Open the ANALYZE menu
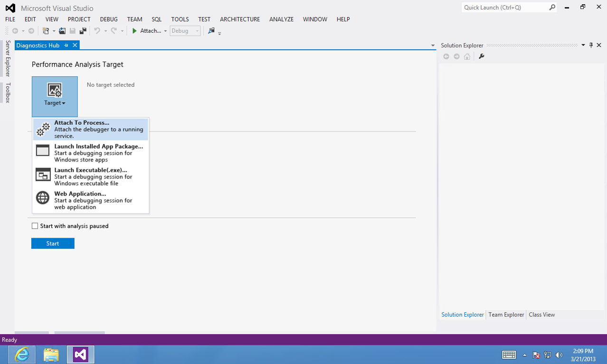The image size is (607, 364). [281, 19]
